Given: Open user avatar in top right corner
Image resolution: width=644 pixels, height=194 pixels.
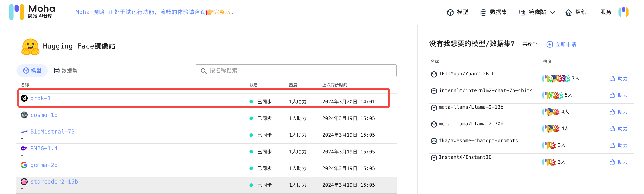Looking at the screenshot, I should [x=624, y=12].
